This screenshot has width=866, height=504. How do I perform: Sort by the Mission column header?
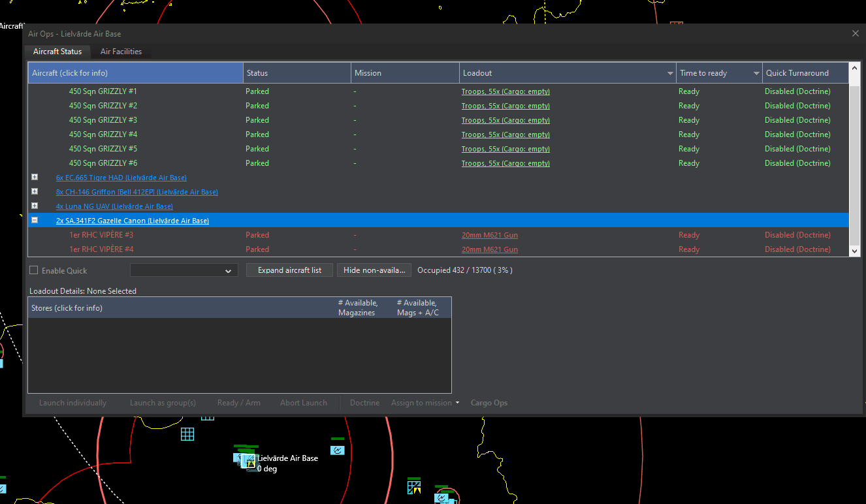[405, 73]
